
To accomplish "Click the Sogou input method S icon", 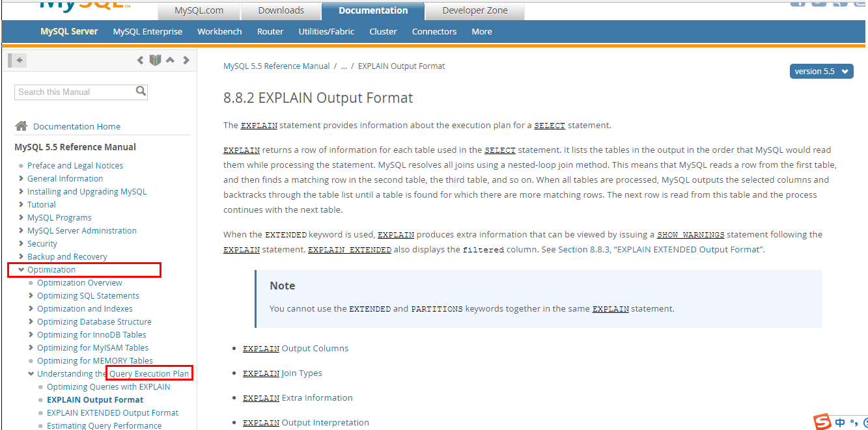I will 822,422.
